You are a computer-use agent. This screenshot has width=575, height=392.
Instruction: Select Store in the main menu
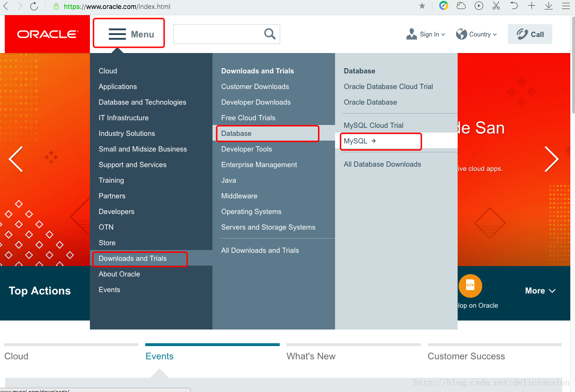pyautogui.click(x=107, y=243)
